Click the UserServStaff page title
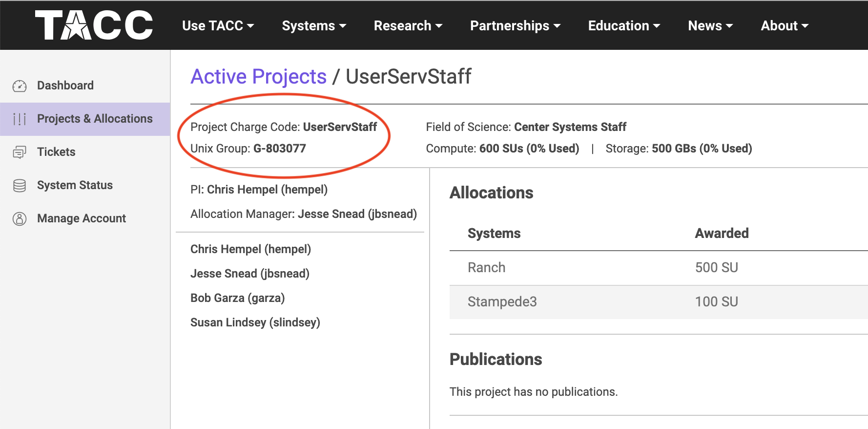Screen dimensions: 868x429 (x=408, y=76)
